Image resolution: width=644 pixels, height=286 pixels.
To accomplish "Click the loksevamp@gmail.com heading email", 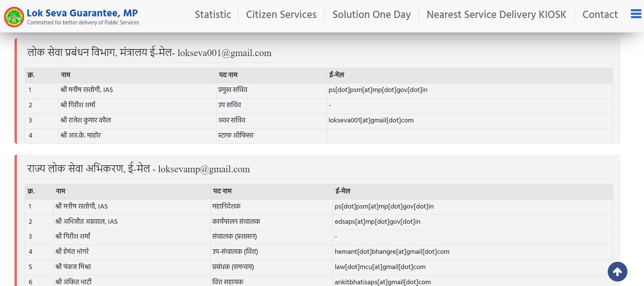I will [204, 169].
